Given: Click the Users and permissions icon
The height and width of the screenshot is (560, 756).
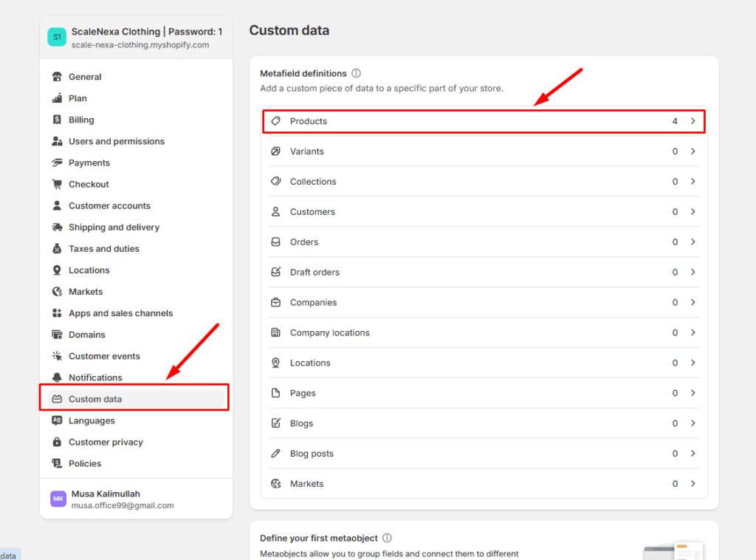Looking at the screenshot, I should [x=57, y=141].
